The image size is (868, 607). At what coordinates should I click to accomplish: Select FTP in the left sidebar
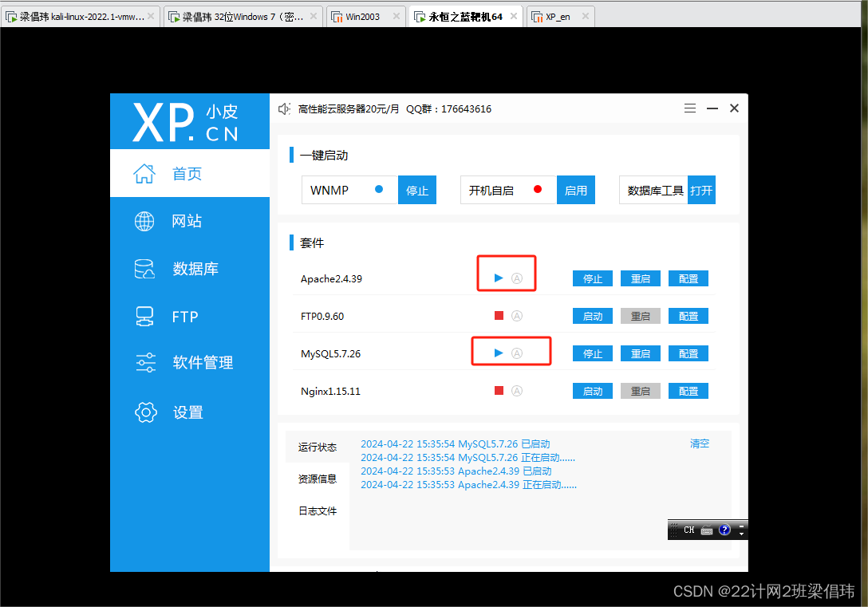(189, 317)
